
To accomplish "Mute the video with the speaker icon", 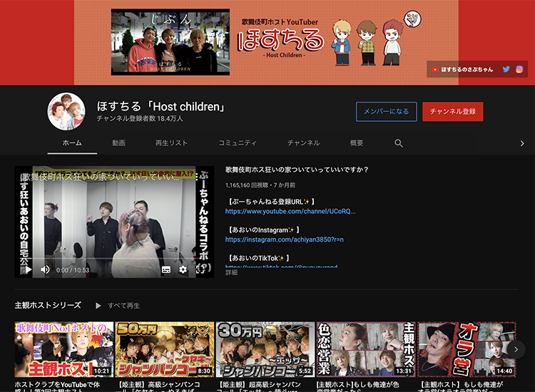I will [46, 270].
